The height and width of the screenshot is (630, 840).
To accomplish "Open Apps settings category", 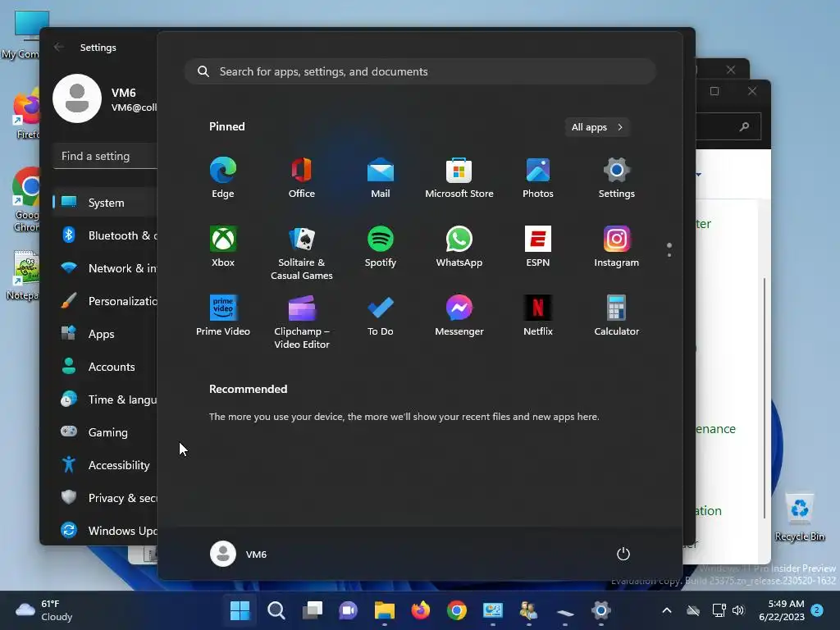I will click(105, 334).
